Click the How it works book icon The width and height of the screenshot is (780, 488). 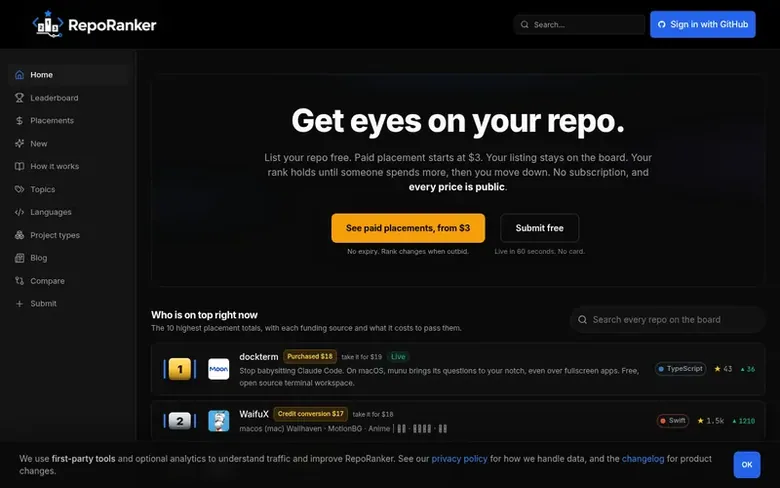point(19,166)
